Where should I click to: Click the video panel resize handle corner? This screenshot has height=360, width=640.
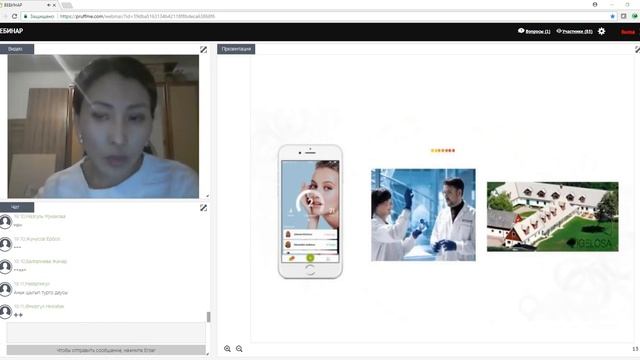pos(207,196)
